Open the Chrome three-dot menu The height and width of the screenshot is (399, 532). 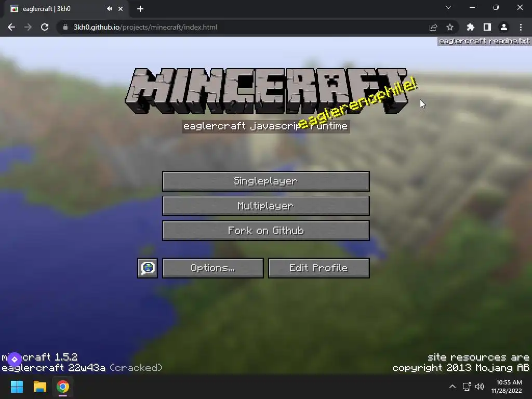coord(521,27)
